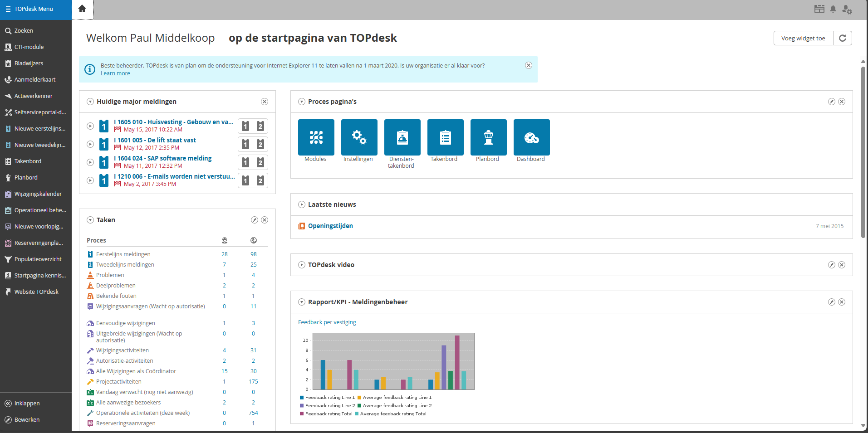Open notifications via the bell icon
868x433 pixels.
[834, 9]
